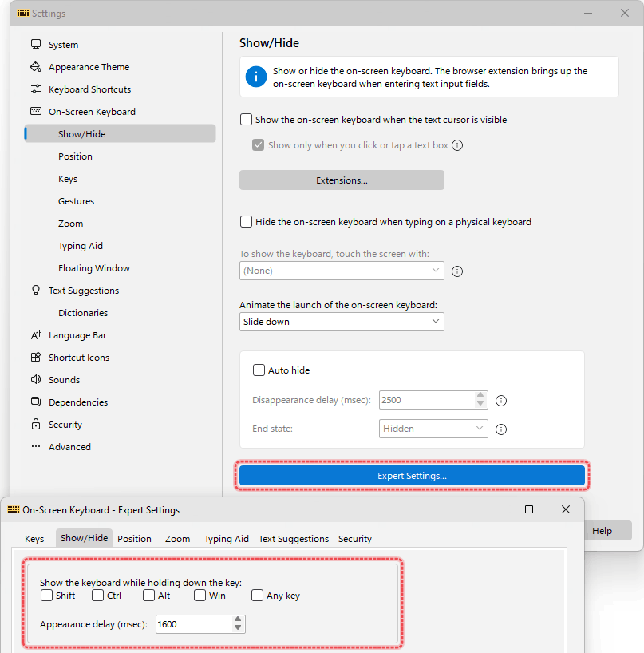The image size is (644, 653).
Task: Select Dictionaries in settings sidebar
Action: click(120, 313)
